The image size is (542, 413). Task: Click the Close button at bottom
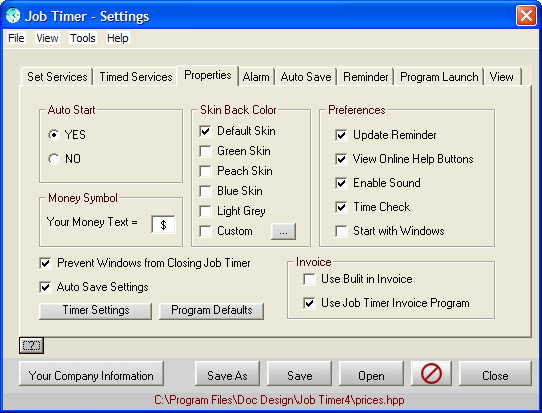pos(495,374)
